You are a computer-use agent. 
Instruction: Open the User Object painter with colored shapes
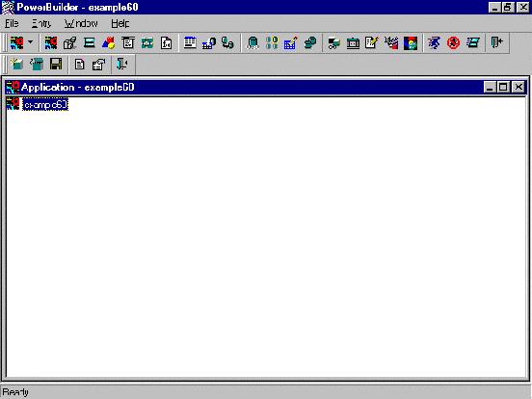click(109, 42)
